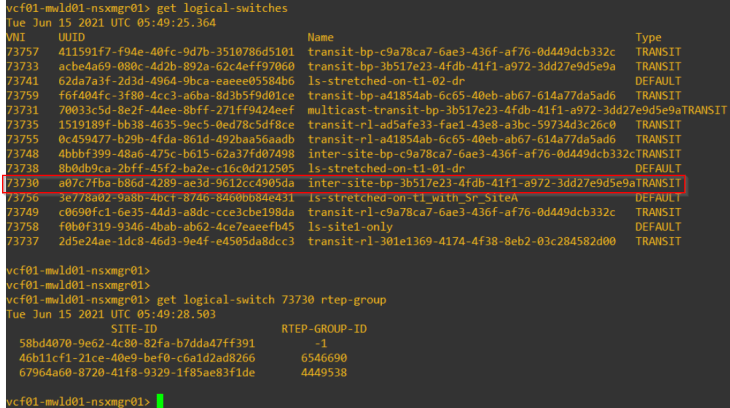
Task: Click DEFAULT type of ls-stretched-on-t1-01-dr row
Action: click(658, 169)
